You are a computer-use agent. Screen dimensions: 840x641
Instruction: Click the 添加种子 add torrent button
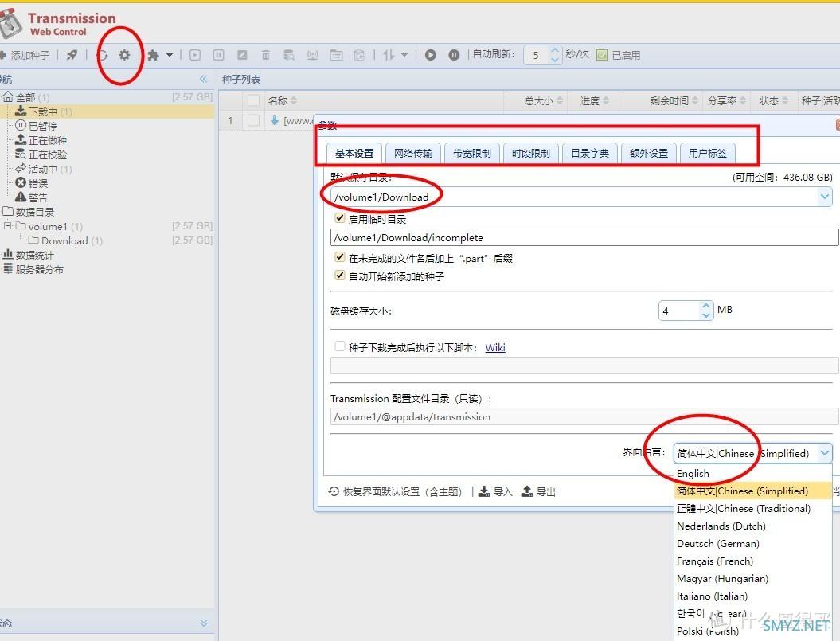pyautogui.click(x=25, y=55)
